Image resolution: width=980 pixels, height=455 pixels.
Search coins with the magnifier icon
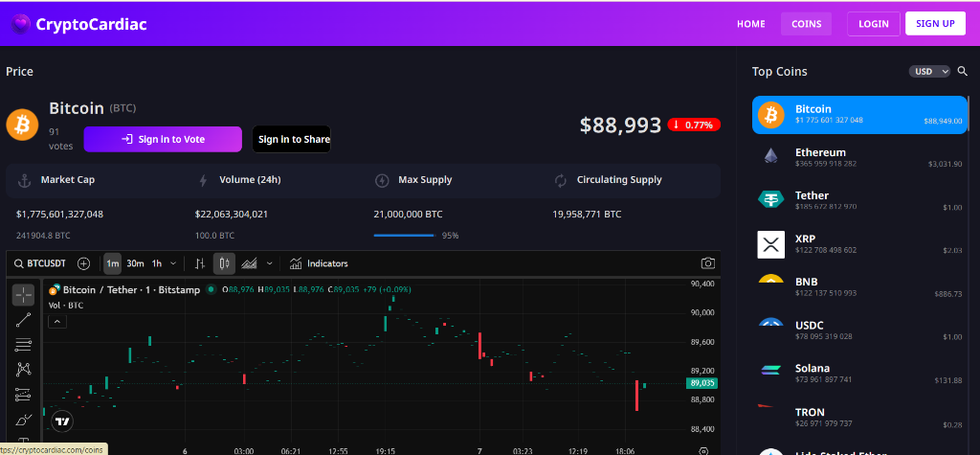[x=963, y=71]
